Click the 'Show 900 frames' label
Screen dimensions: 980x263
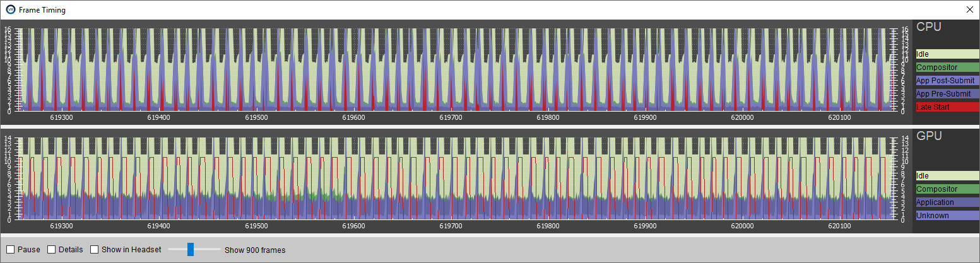[x=255, y=250]
